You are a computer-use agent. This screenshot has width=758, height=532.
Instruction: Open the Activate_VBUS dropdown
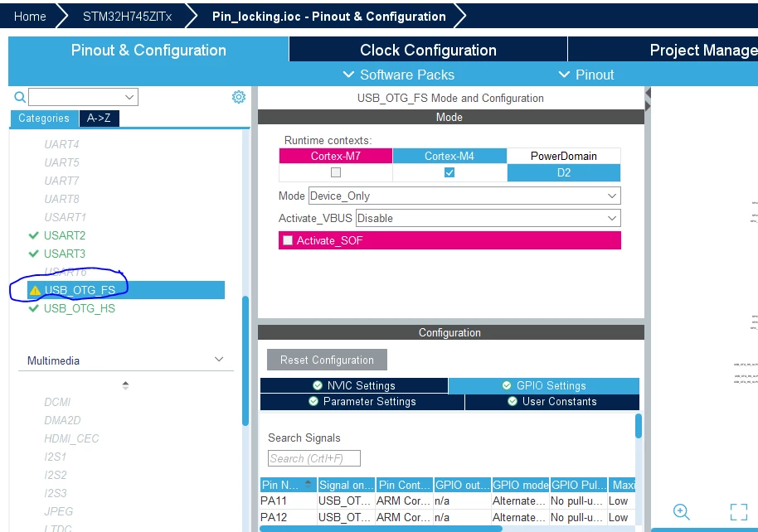(488, 218)
